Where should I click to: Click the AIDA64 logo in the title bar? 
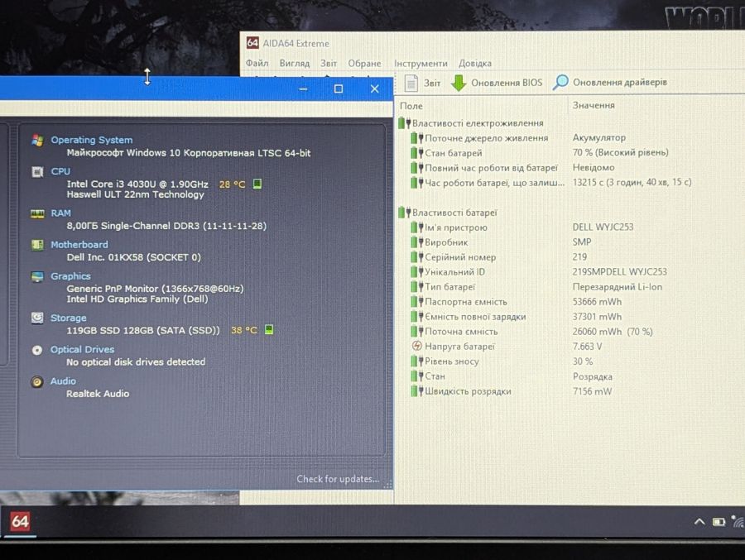coord(252,43)
